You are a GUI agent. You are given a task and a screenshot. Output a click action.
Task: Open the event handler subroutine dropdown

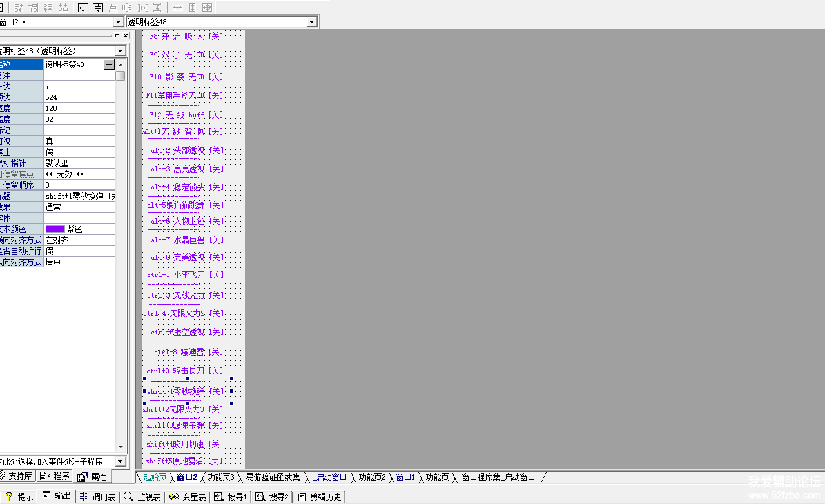point(121,461)
